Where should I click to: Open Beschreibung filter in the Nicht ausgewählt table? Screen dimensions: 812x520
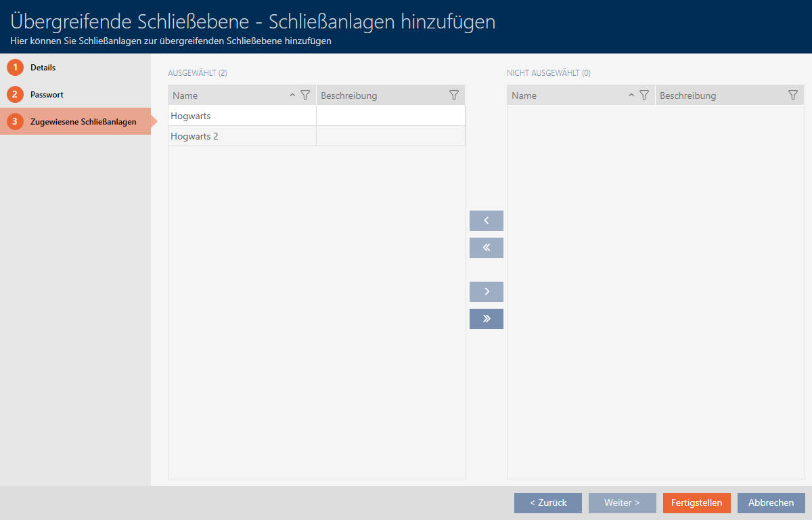coord(793,95)
